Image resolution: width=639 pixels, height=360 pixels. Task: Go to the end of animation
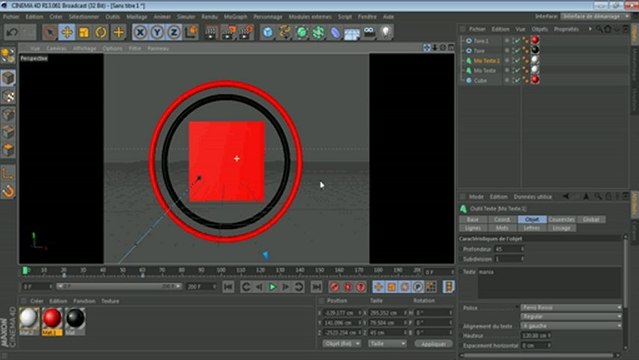pos(316,287)
